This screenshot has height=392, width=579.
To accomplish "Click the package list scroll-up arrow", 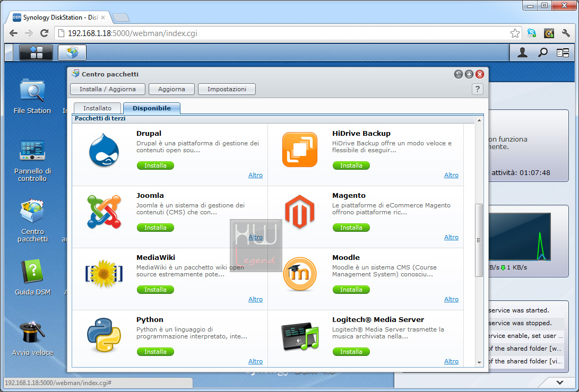I will pos(479,120).
